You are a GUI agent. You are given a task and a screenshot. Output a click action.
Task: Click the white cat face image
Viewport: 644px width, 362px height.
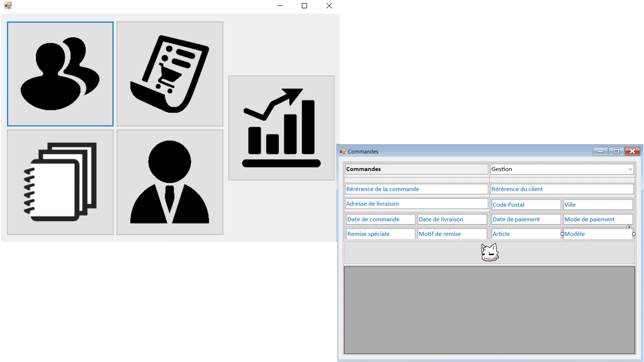pos(490,252)
